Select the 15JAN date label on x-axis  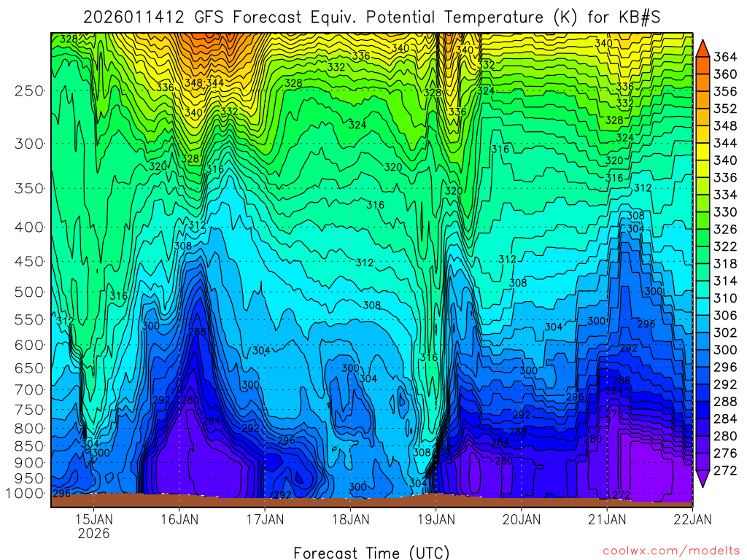pyautogui.click(x=94, y=519)
